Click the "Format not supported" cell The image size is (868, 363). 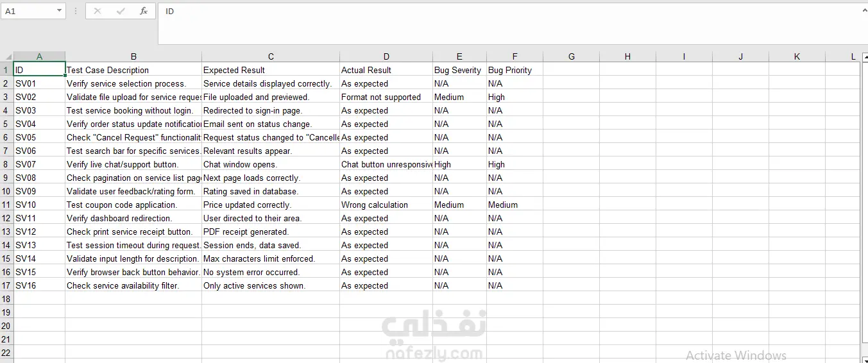[386, 97]
